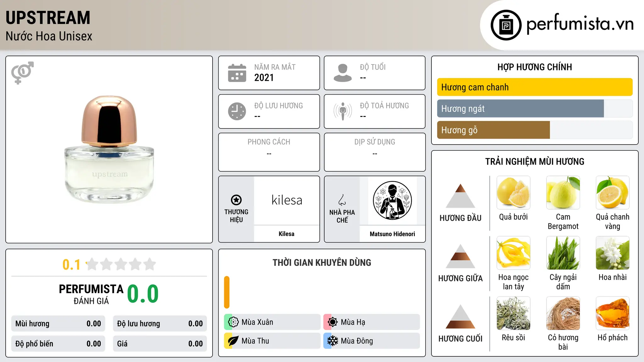Click the Giá 0.00 score box
Viewport: 644px width, 362px height.
point(160,344)
